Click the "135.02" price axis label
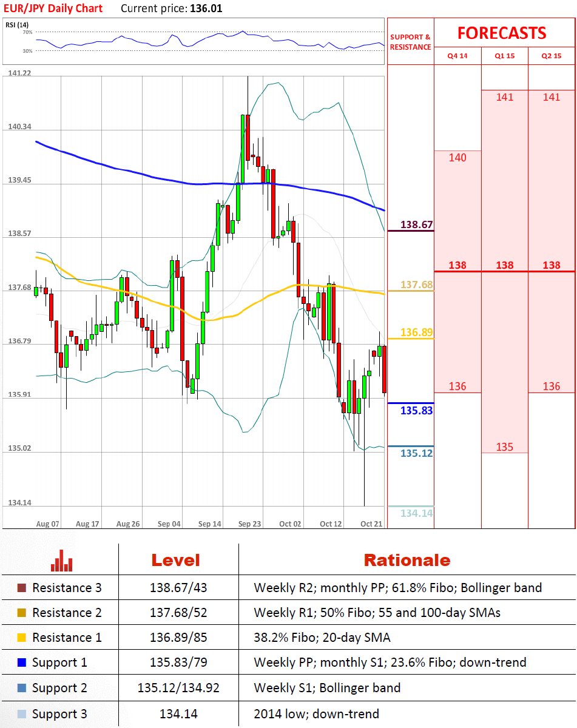Image resolution: width=577 pixels, height=728 pixels. [19, 449]
